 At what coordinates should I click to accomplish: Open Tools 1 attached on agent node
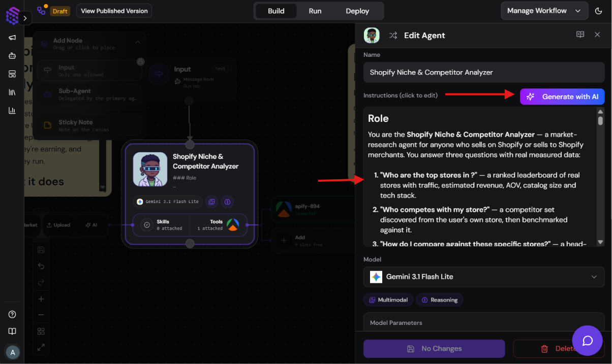click(219, 225)
